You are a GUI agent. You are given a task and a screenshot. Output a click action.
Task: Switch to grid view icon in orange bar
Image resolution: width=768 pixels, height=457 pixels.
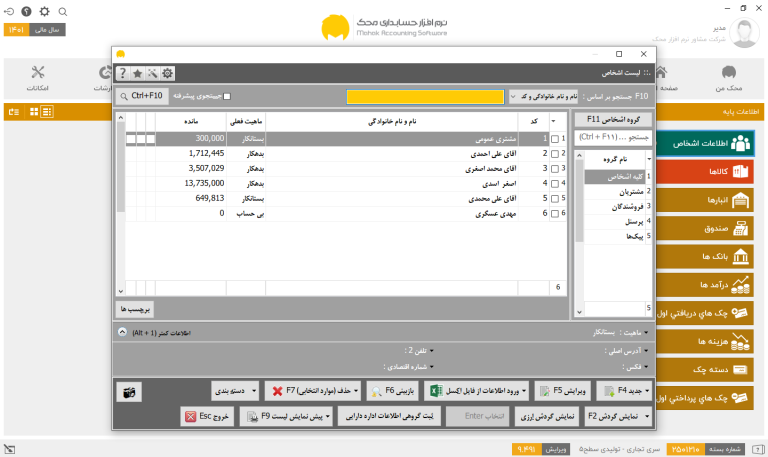[x=34, y=112]
